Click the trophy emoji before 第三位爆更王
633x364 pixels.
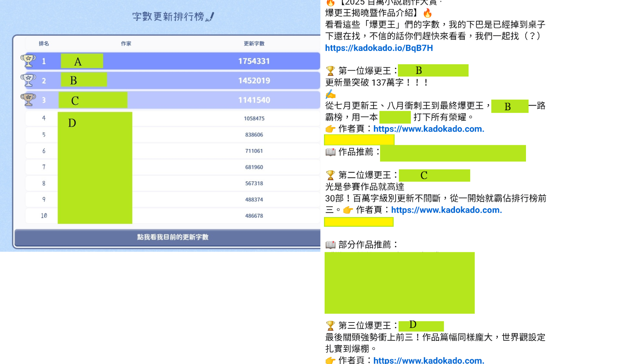[330, 325]
